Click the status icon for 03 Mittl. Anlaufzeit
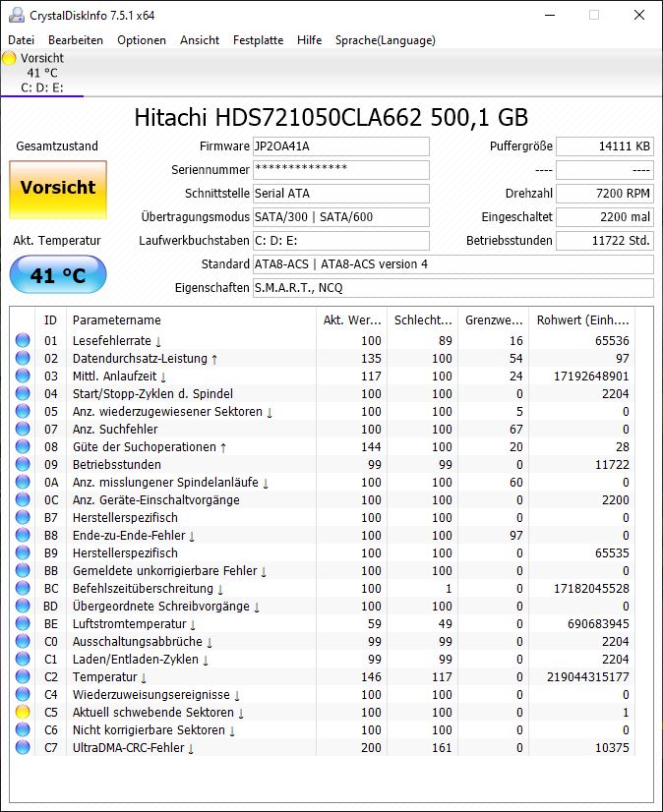The width and height of the screenshot is (663, 812). point(23,376)
